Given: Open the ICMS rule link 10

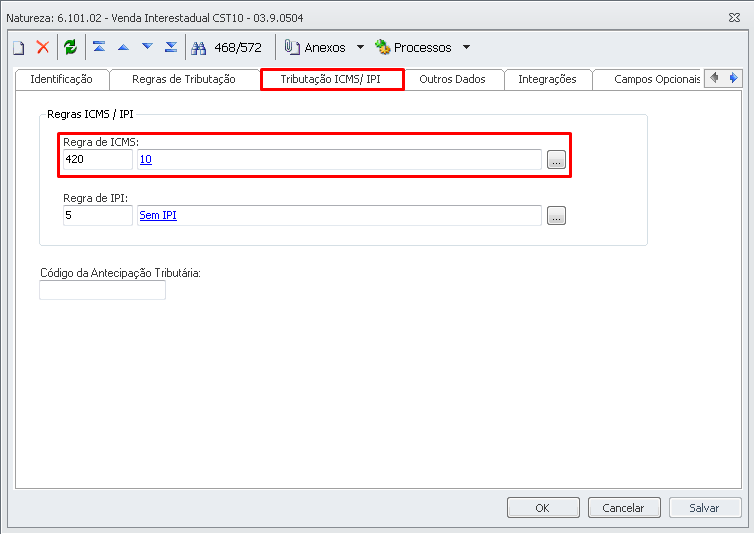Looking at the screenshot, I should coord(146,159).
